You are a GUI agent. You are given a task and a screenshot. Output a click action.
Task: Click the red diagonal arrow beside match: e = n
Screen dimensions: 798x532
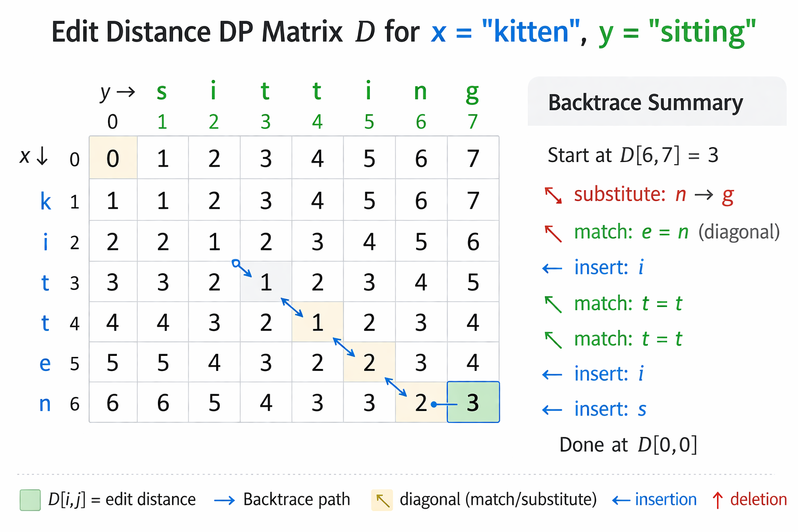(x=553, y=233)
